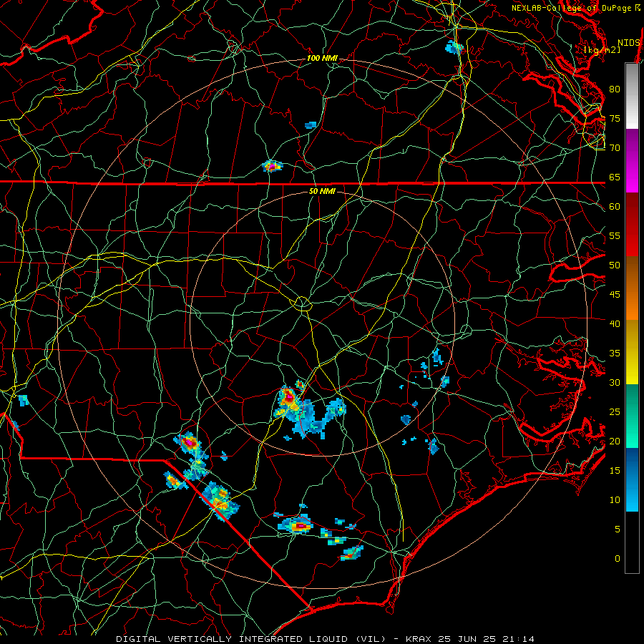644x644 pixels.
Task: Click the 80 value on the color scale
Action: pos(615,89)
